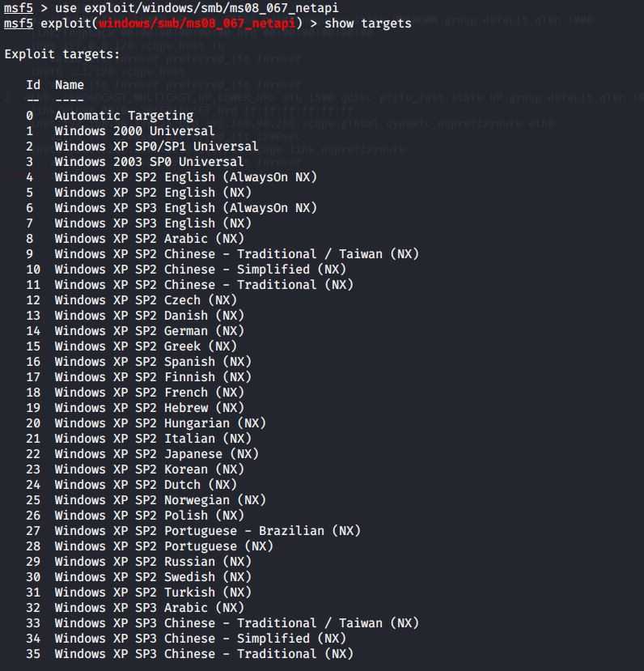Image resolution: width=644 pixels, height=671 pixels.
Task: Click the 'Id' column header
Action: 33,85
